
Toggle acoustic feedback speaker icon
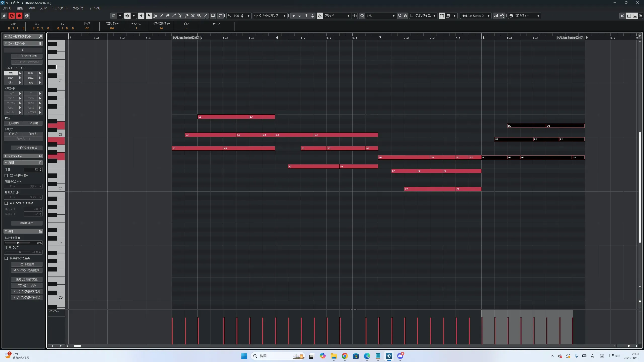point(141,16)
